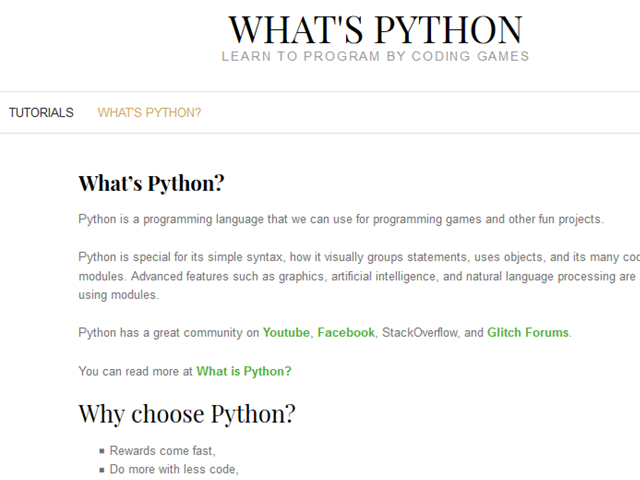Screen dimensions: 640x480
Task: Click the "Rewards come fast," list item
Action: click(162, 451)
